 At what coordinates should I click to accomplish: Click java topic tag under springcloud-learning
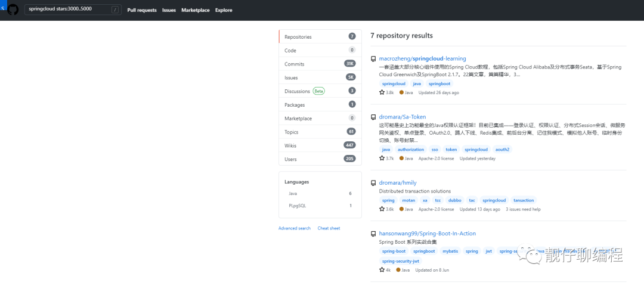417,83
